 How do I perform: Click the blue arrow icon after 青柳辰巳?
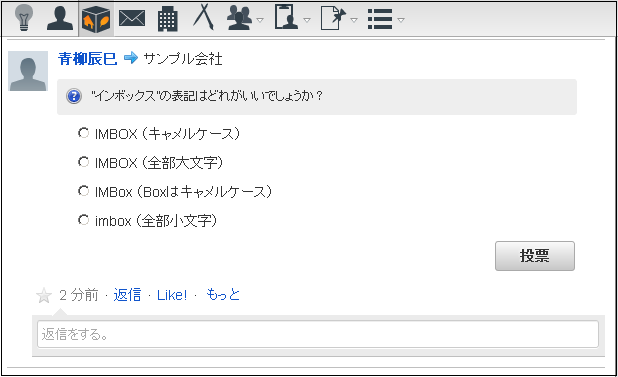coord(131,58)
